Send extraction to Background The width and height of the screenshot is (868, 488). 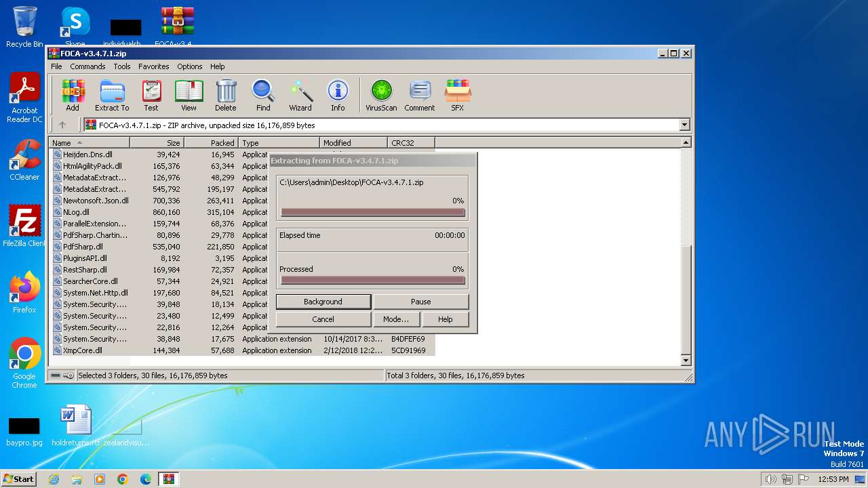[x=323, y=302]
